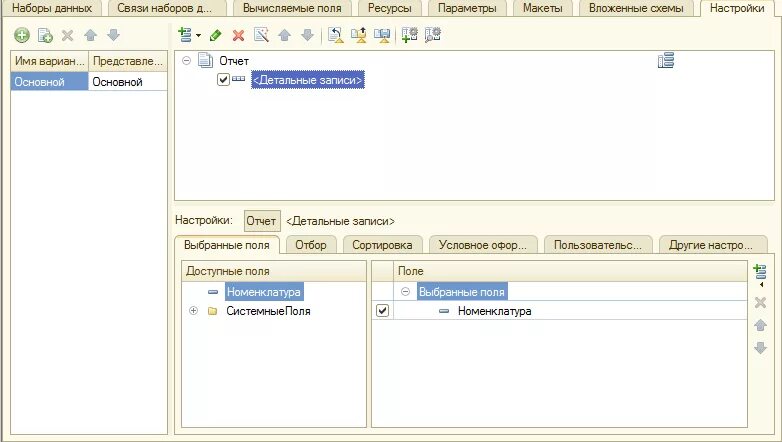Click the Доступные поля column header
This screenshot has height=442, width=782.
(x=274, y=271)
